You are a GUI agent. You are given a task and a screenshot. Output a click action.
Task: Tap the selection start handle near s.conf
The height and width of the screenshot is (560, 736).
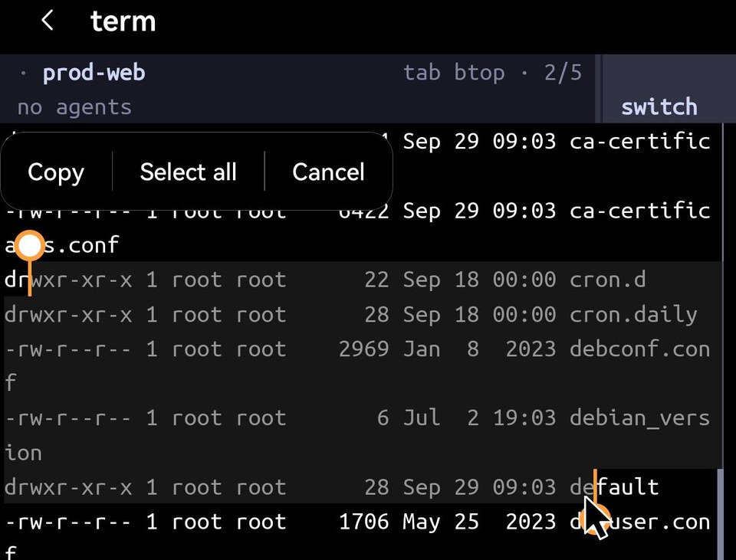pyautogui.click(x=30, y=245)
